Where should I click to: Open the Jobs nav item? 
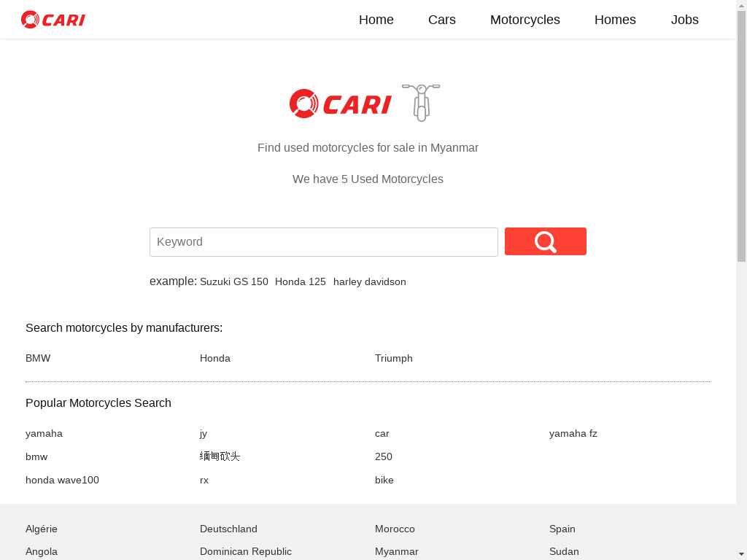[684, 20]
